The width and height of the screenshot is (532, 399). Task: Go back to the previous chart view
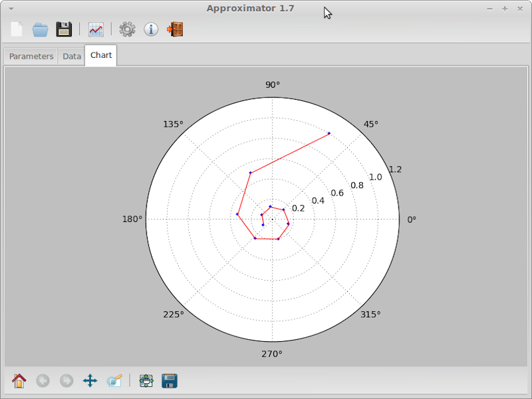tap(43, 381)
